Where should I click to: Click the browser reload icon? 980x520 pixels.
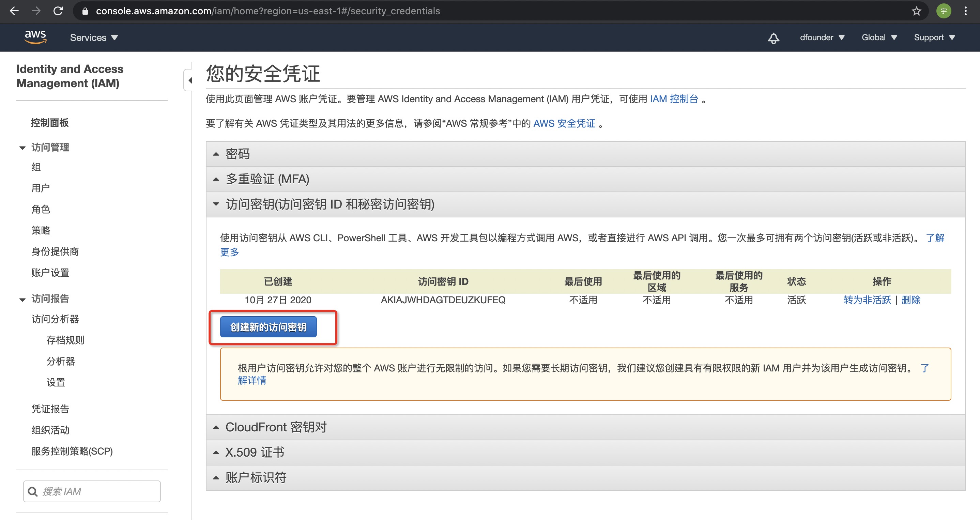point(58,11)
